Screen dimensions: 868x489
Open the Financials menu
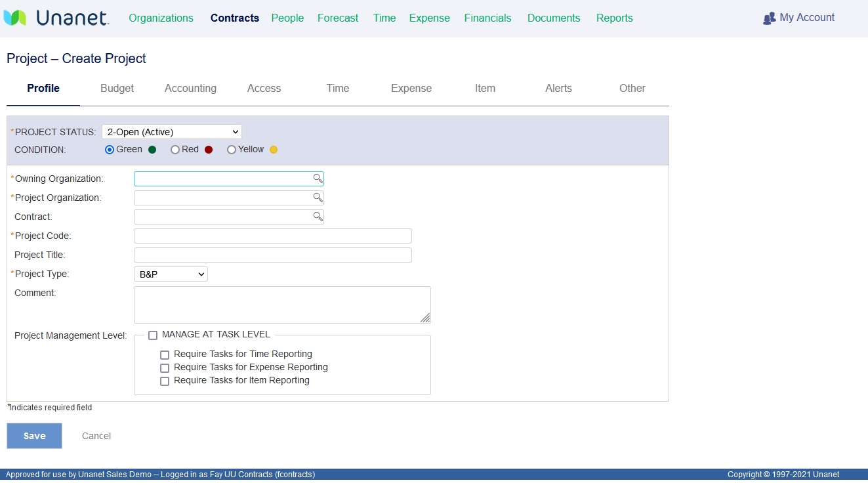coord(487,18)
